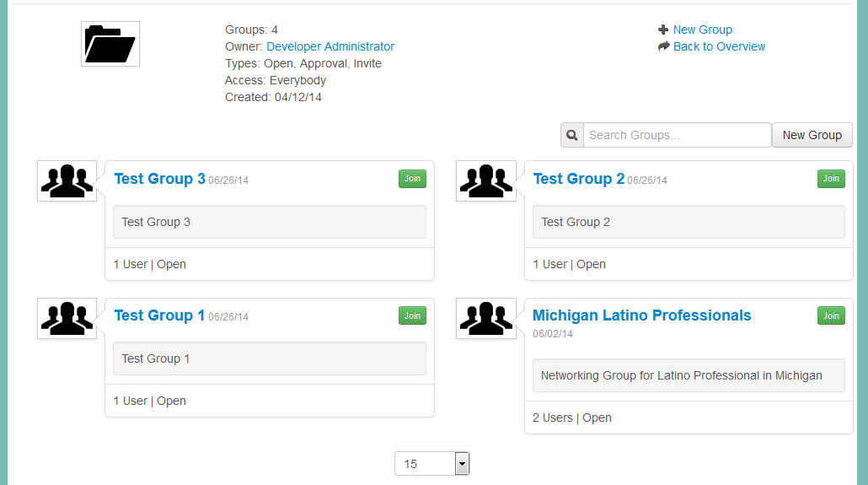The image size is (868, 485).
Task: Click the magnifying glass search icon
Action: point(572,135)
